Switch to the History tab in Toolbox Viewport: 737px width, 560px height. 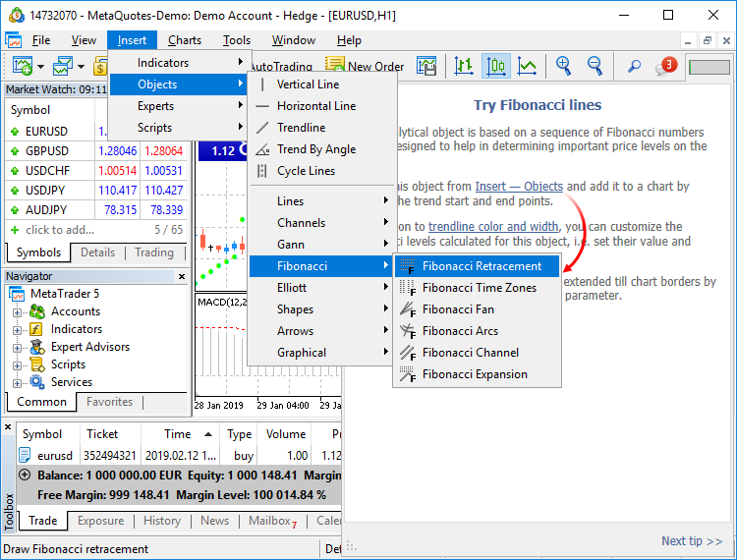click(162, 521)
